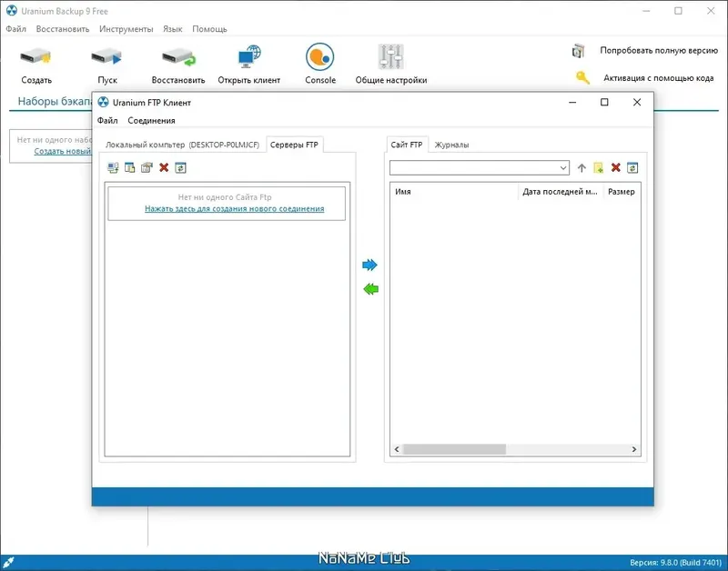Click version text Версия: 9.8.0 (Build 7401)
Viewport: 728px width, 571px height.
[x=675, y=562]
